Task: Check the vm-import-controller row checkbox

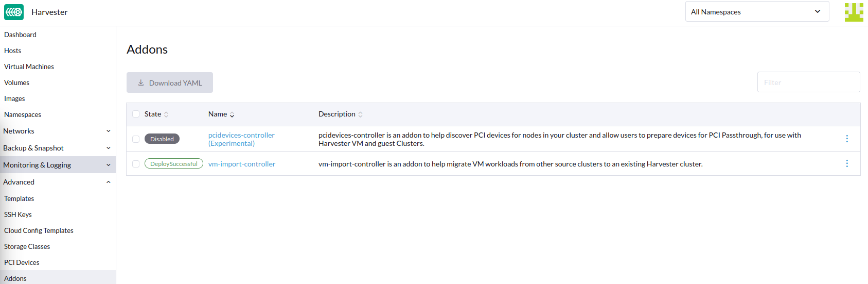Action: 136,164
